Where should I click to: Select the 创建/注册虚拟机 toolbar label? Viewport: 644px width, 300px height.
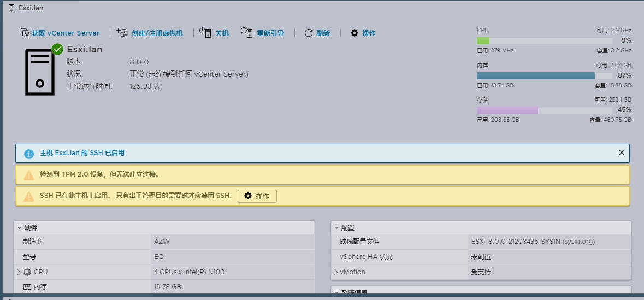click(157, 33)
